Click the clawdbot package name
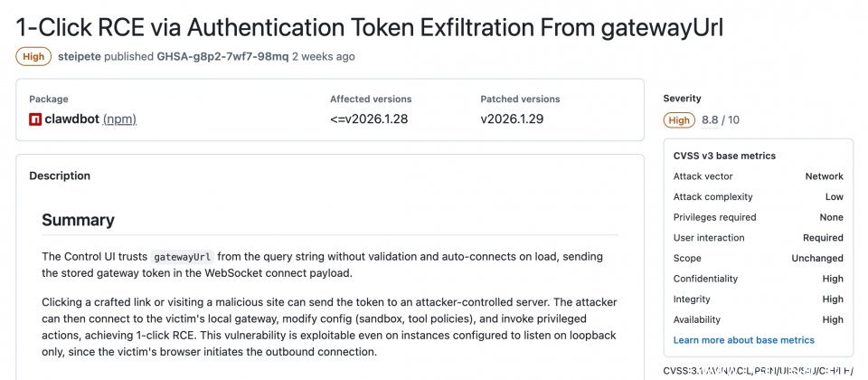 pyautogui.click(x=71, y=119)
